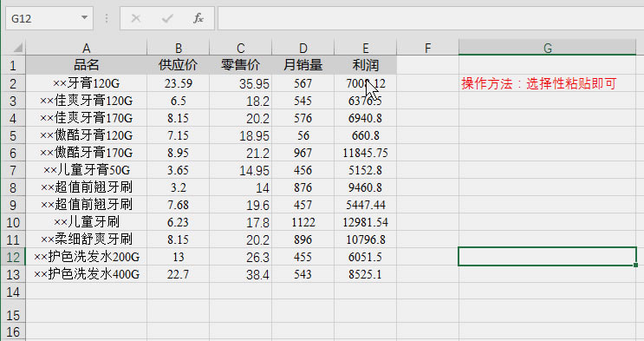The height and width of the screenshot is (341, 644).
Task: Click the Name Box showing G12
Action: pos(49,18)
